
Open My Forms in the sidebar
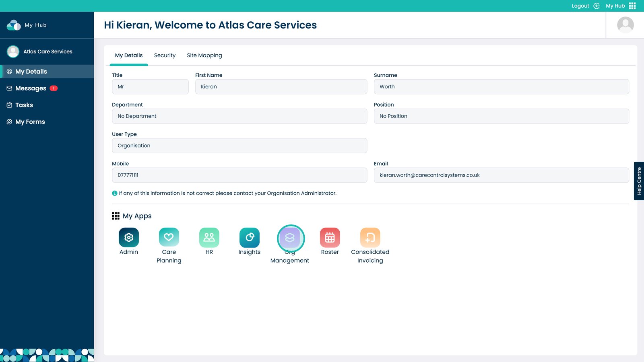pyautogui.click(x=30, y=122)
